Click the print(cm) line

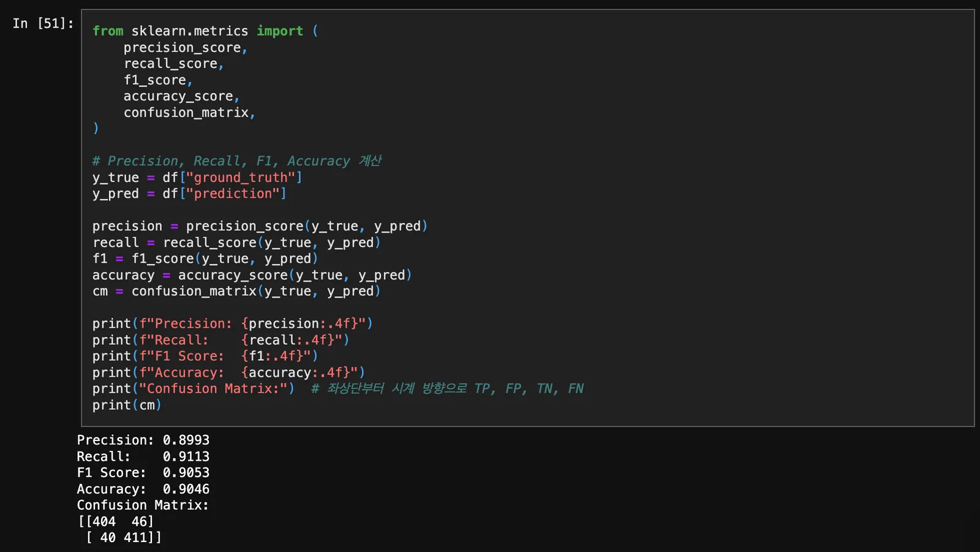pyautogui.click(x=127, y=405)
